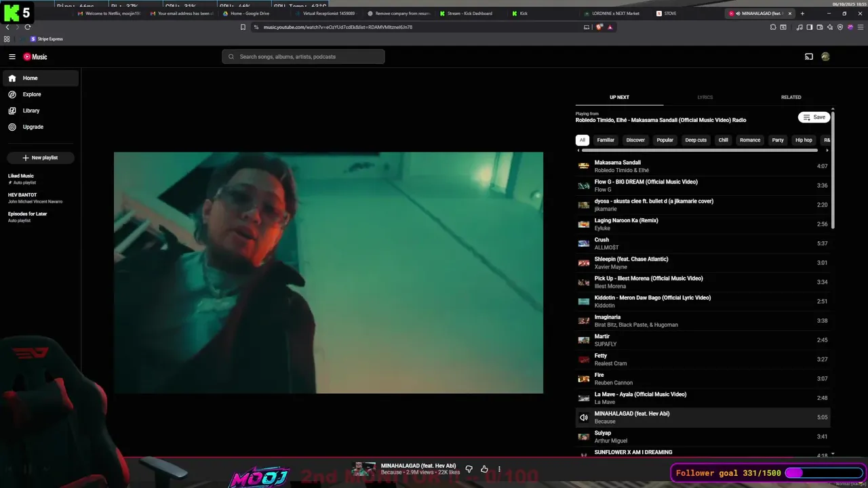This screenshot has height=488, width=868.
Task: Click the red playback progress bar
Action: tap(434, 457)
